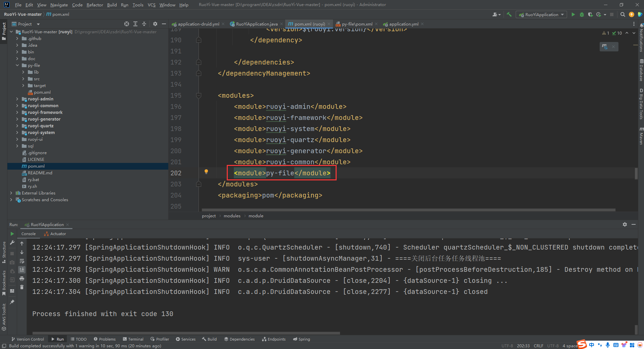Image resolution: width=644 pixels, height=349 pixels.
Task: Open Notifications tool window on right sidebar
Action: 641,38
